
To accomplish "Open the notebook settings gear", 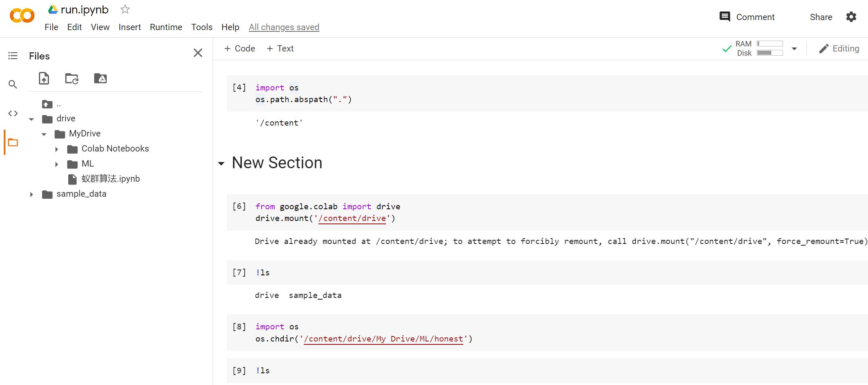I will click(x=851, y=17).
